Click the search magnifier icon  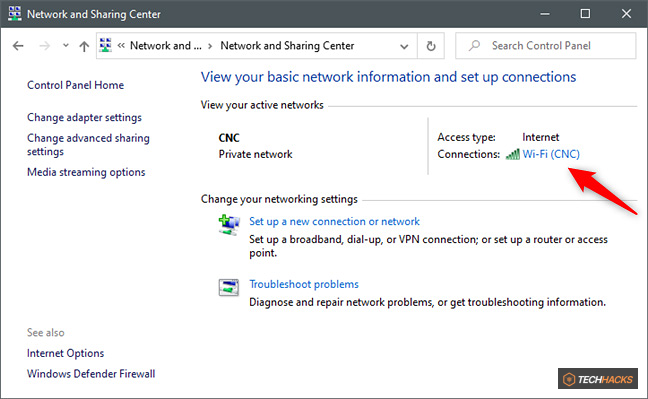(x=474, y=45)
